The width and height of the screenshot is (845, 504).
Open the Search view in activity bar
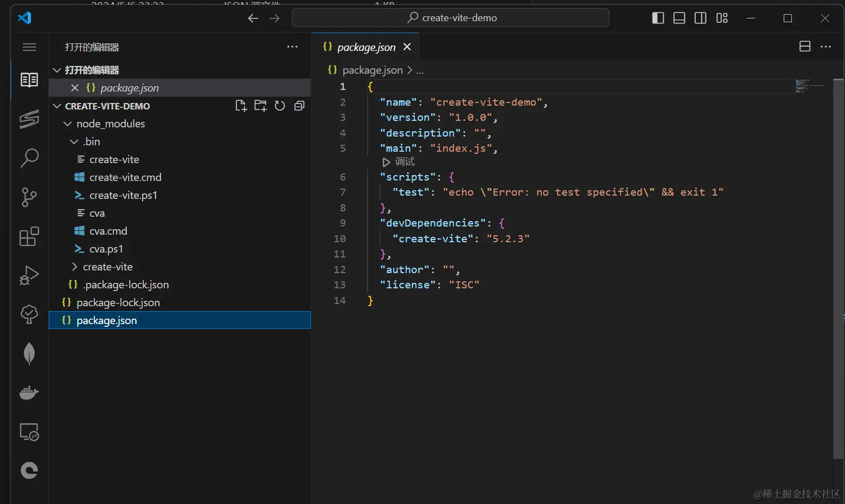(29, 158)
